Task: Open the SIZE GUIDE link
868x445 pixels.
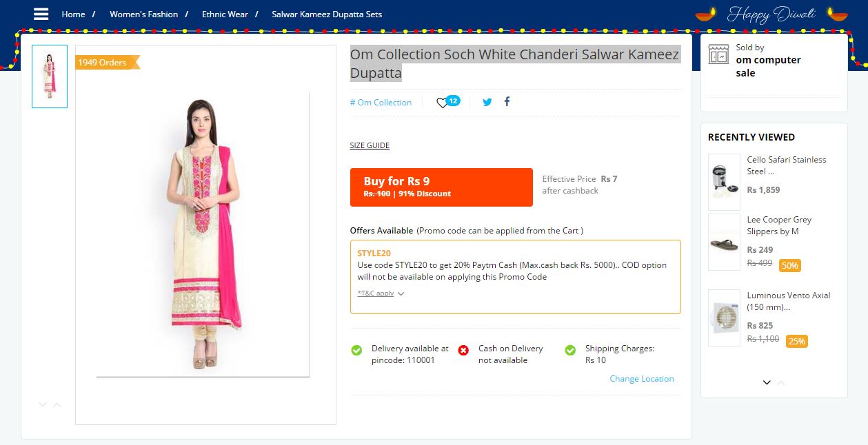Action: click(370, 145)
